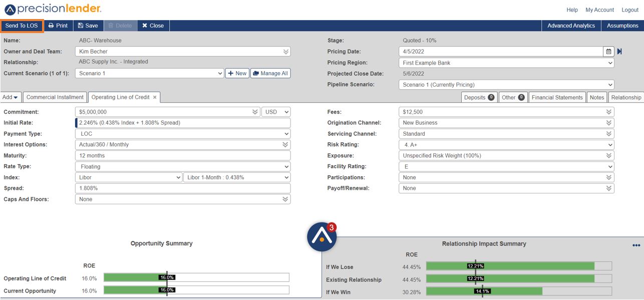Switch to Commercial Installment tab
The width and height of the screenshot is (644, 300).
[55, 97]
